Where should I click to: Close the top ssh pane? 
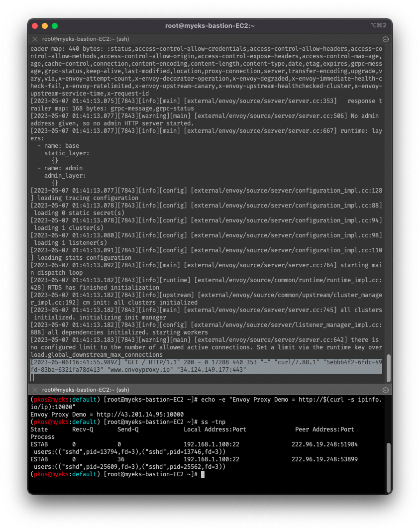34,39
